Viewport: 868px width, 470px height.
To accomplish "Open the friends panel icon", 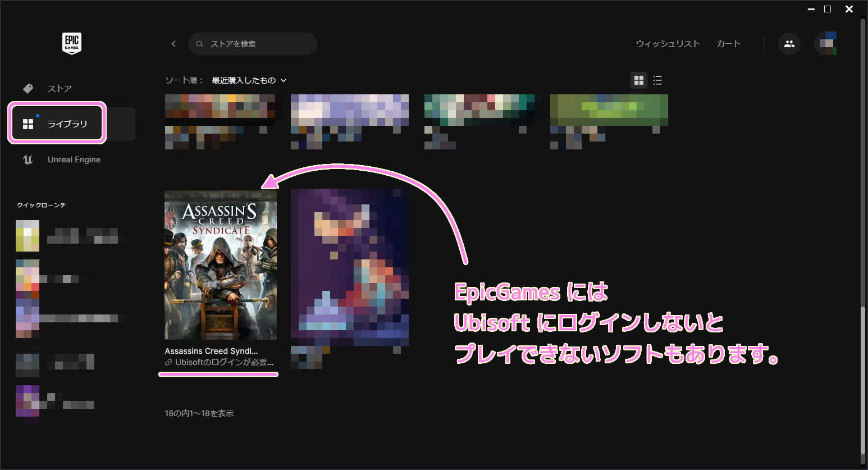I will (x=789, y=43).
